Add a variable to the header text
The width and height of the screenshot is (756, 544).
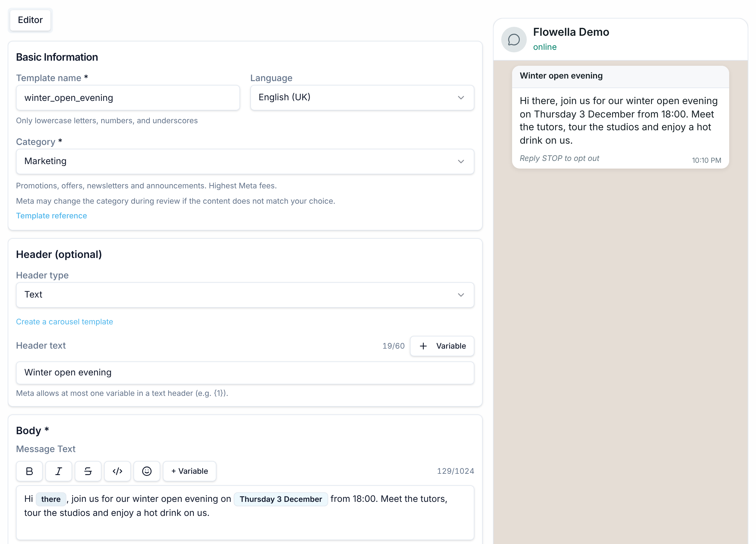442,346
